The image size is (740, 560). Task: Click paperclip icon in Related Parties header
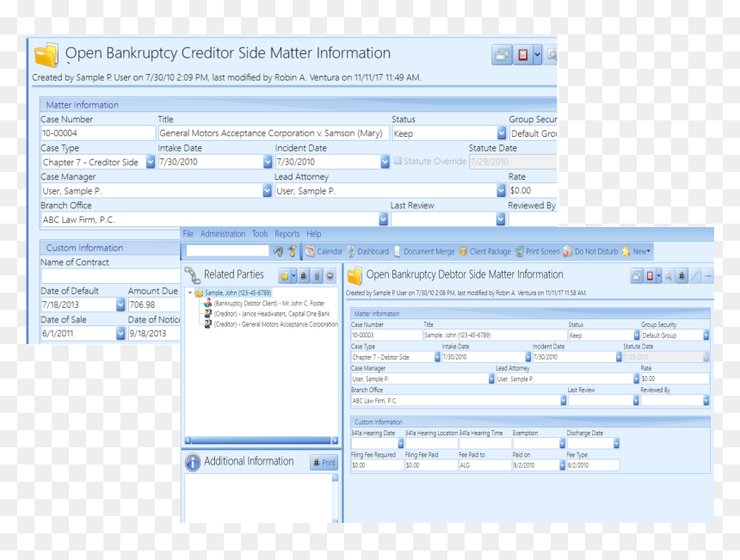317,276
